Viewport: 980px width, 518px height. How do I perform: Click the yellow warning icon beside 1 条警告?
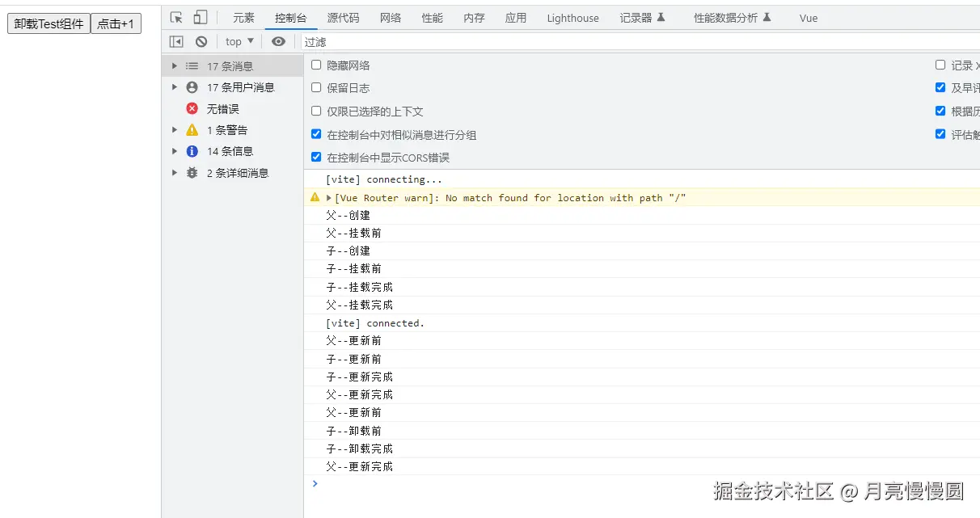point(192,129)
